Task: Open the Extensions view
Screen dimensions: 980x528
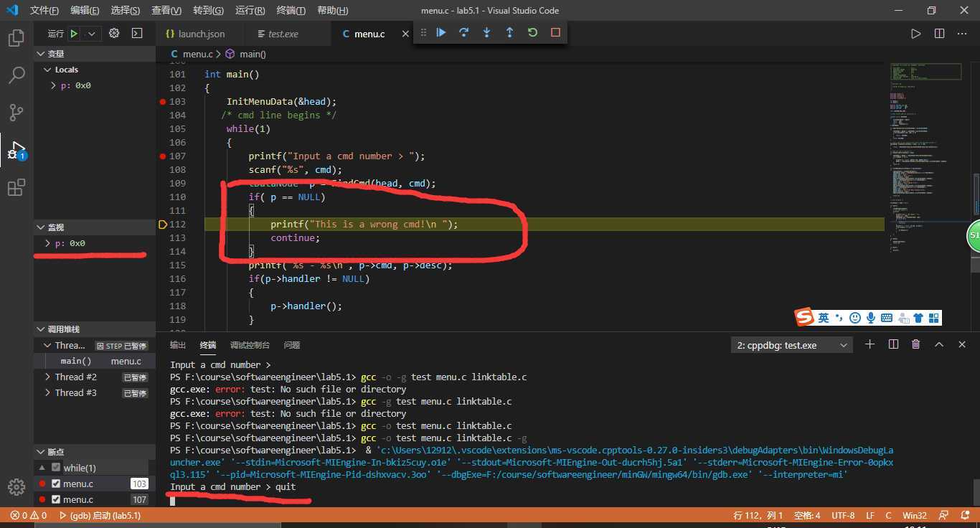Action: pyautogui.click(x=16, y=188)
